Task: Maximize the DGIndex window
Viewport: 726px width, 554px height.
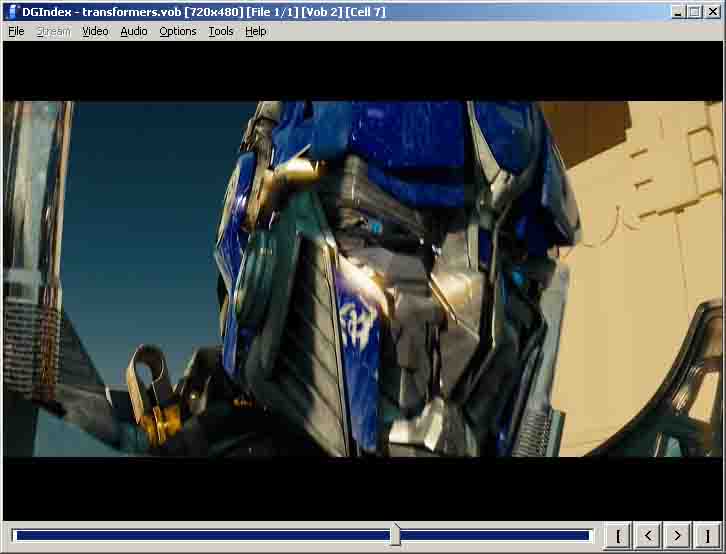Action: click(x=695, y=12)
